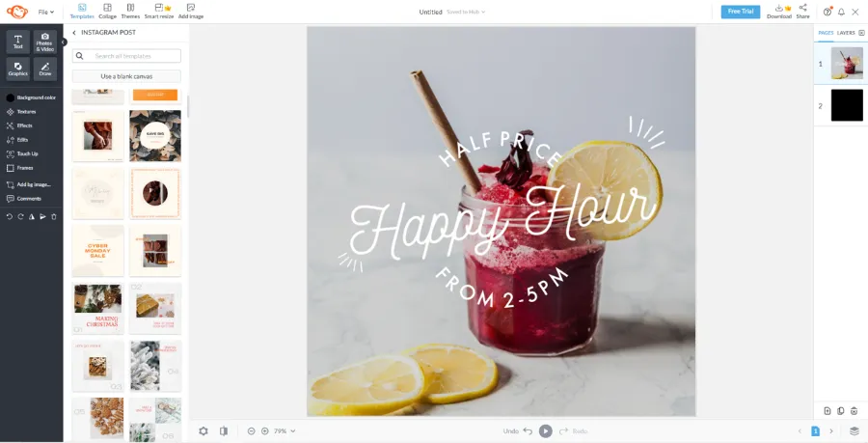The height and width of the screenshot is (443, 868).
Task: Collapse the side panel arrow
Action: [64, 42]
